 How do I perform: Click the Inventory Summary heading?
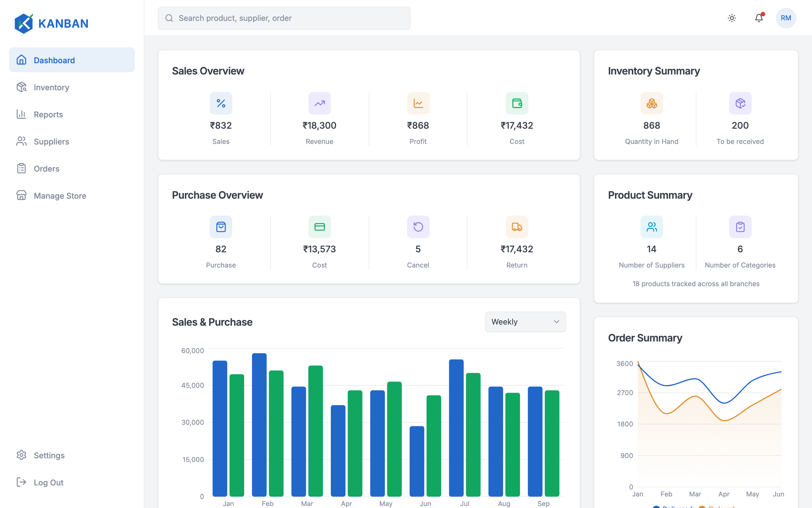(654, 71)
